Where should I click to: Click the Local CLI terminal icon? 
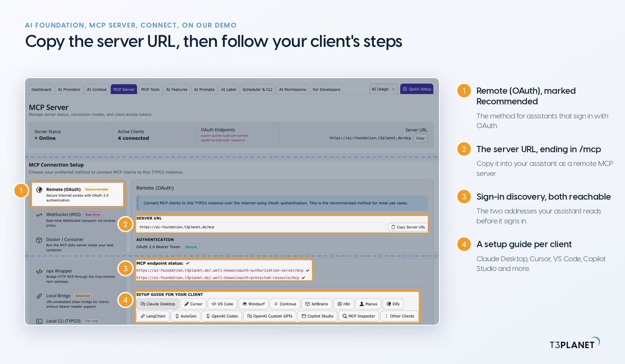[39, 321]
